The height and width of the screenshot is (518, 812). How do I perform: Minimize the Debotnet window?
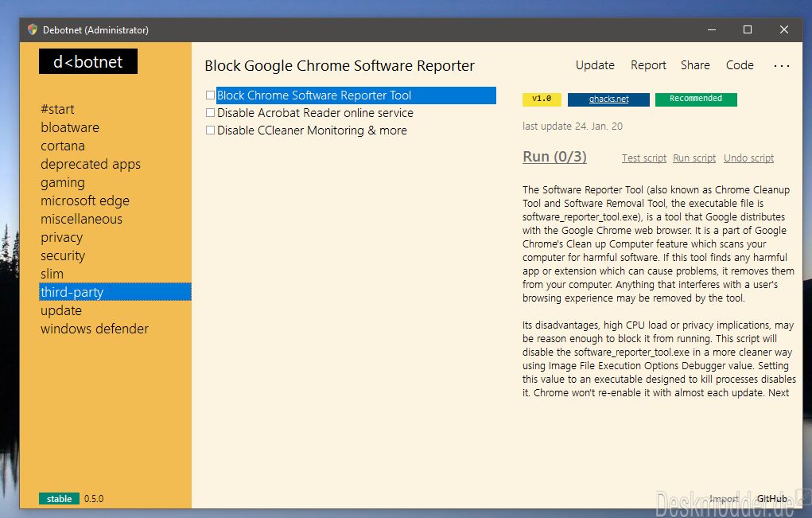coord(712,29)
